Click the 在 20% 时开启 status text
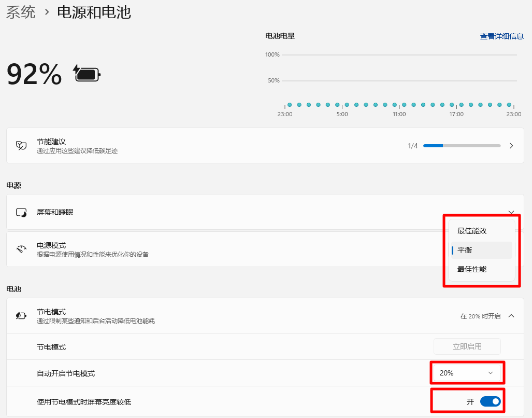 tap(480, 316)
